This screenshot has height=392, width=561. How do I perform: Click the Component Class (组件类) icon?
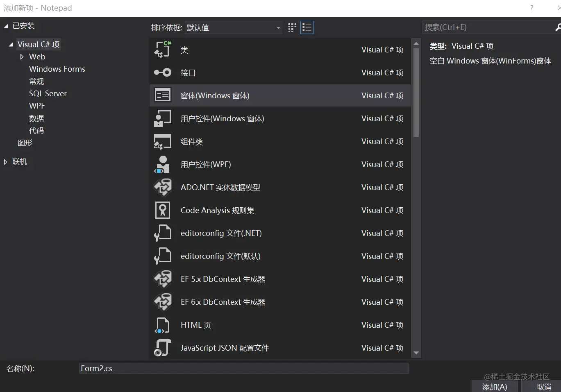click(163, 141)
